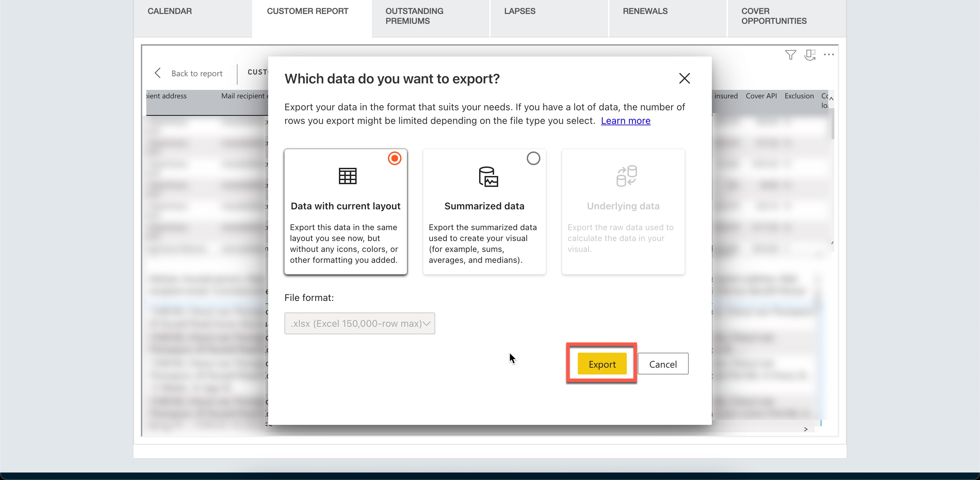The image size is (980, 480).
Task: Switch to the Outstanding Premiums tab
Action: [x=414, y=16]
